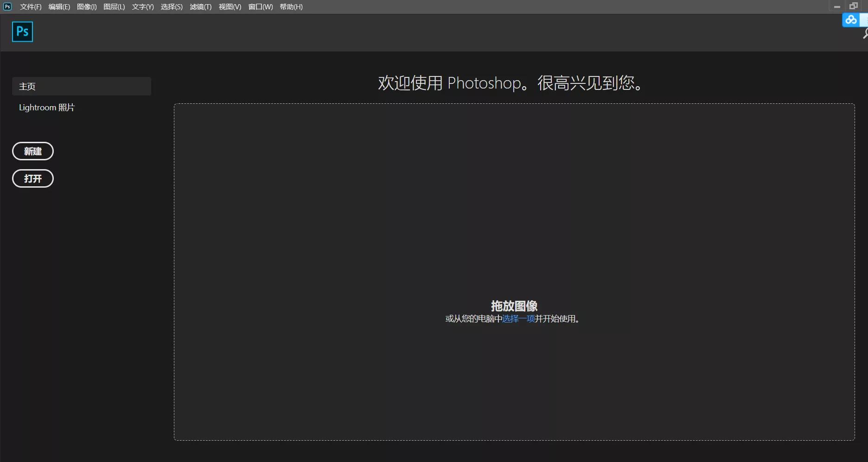Click the 打开 button
868x462 pixels.
33,178
